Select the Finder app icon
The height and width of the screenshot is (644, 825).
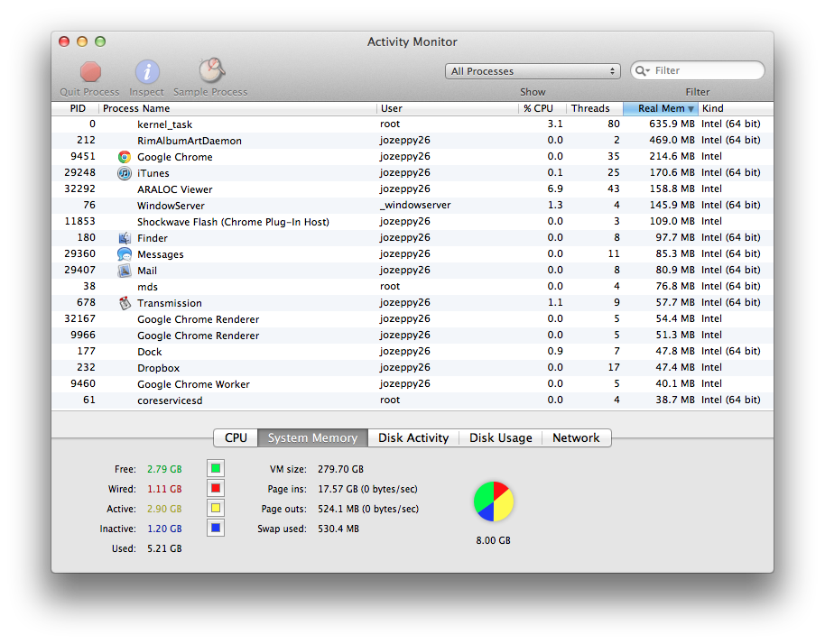(x=125, y=238)
